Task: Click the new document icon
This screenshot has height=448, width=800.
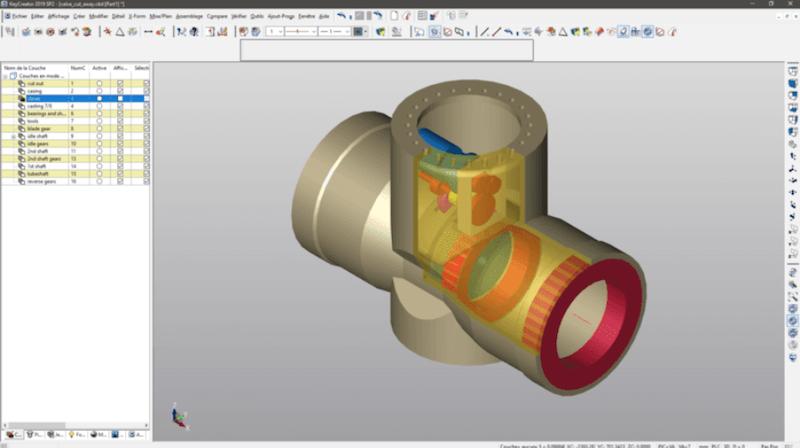Action: (x=394, y=17)
